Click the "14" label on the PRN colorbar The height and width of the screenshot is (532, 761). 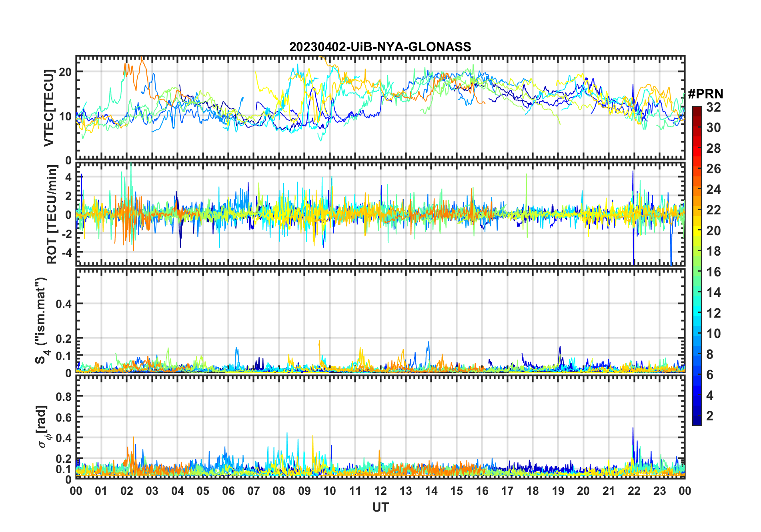pyautogui.click(x=713, y=292)
